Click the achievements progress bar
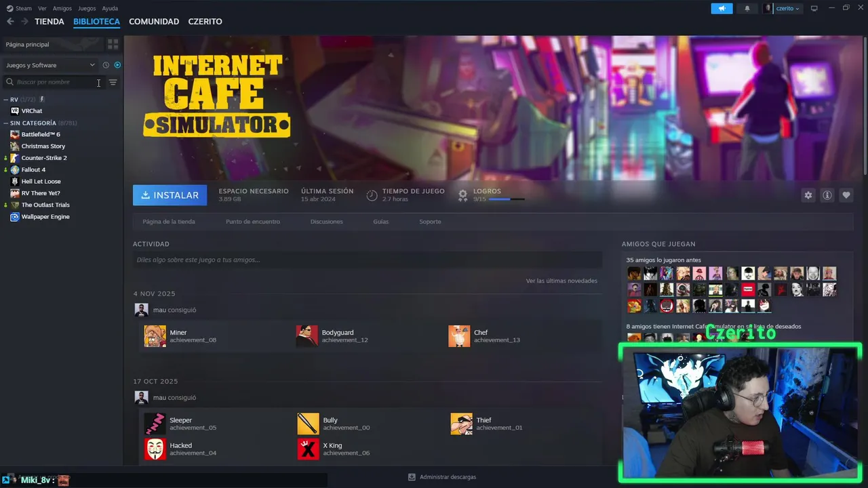Image resolution: width=868 pixels, height=488 pixels. click(507, 199)
